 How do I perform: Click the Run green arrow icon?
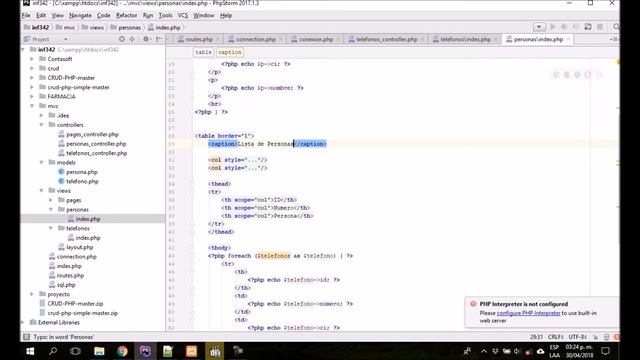pyautogui.click(x=553, y=27)
